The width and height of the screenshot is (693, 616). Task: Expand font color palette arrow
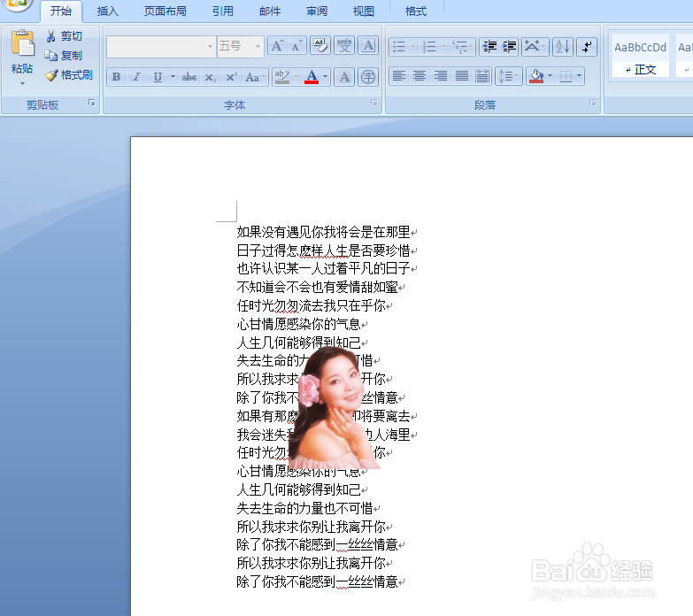coord(326,77)
